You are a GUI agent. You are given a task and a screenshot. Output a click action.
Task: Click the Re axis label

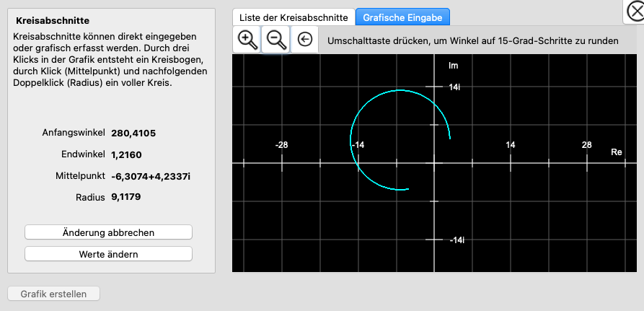616,152
